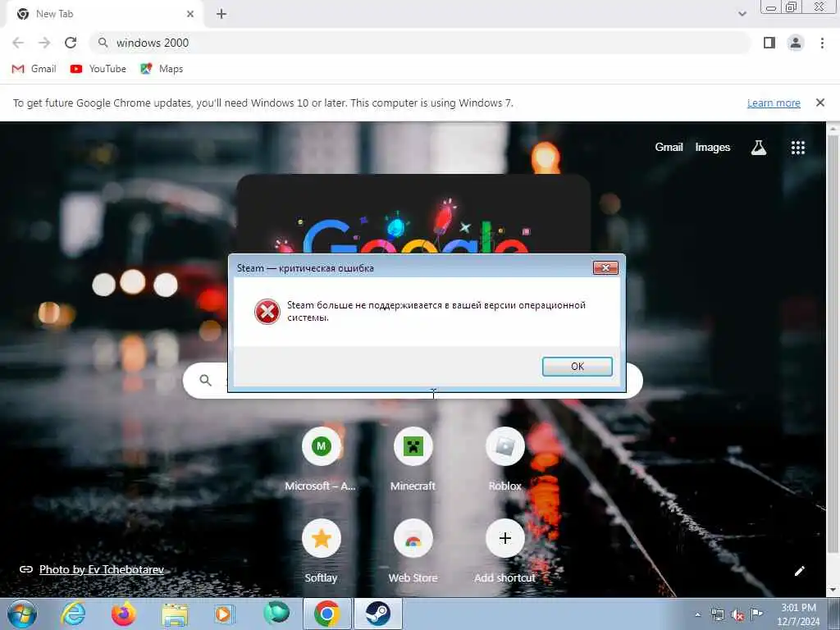Image resolution: width=840 pixels, height=630 pixels.
Task: Click Learn more in the update notice
Action: [x=774, y=103]
